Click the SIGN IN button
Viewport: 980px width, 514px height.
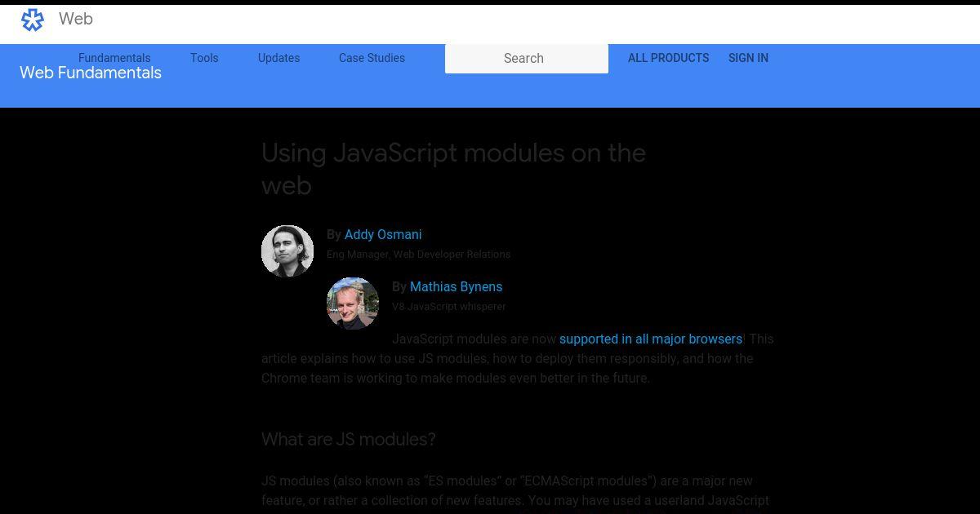[748, 58]
